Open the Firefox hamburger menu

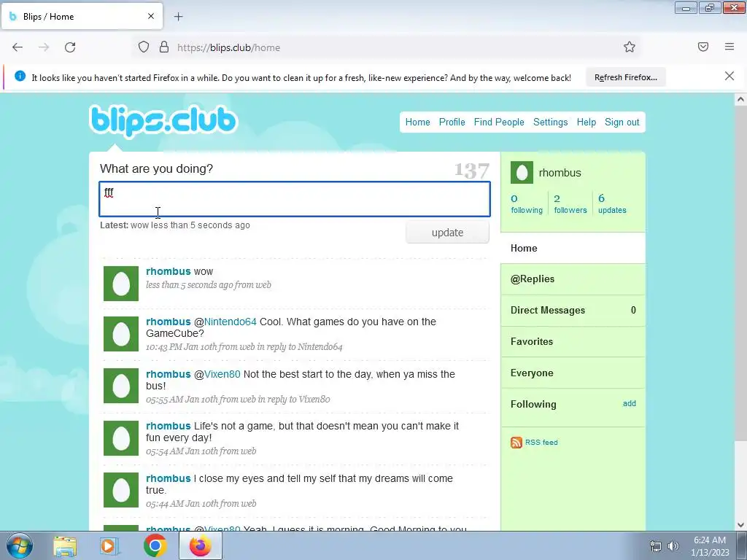tap(729, 47)
